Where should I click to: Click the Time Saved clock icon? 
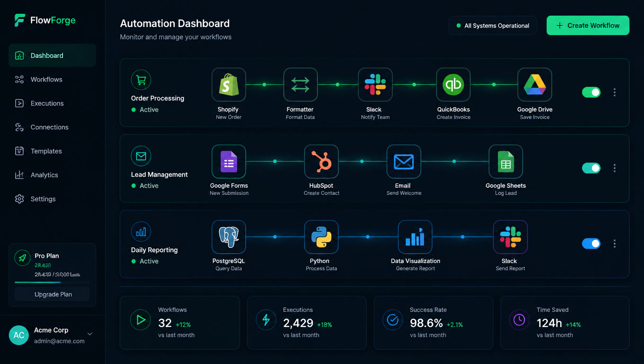[x=519, y=320]
